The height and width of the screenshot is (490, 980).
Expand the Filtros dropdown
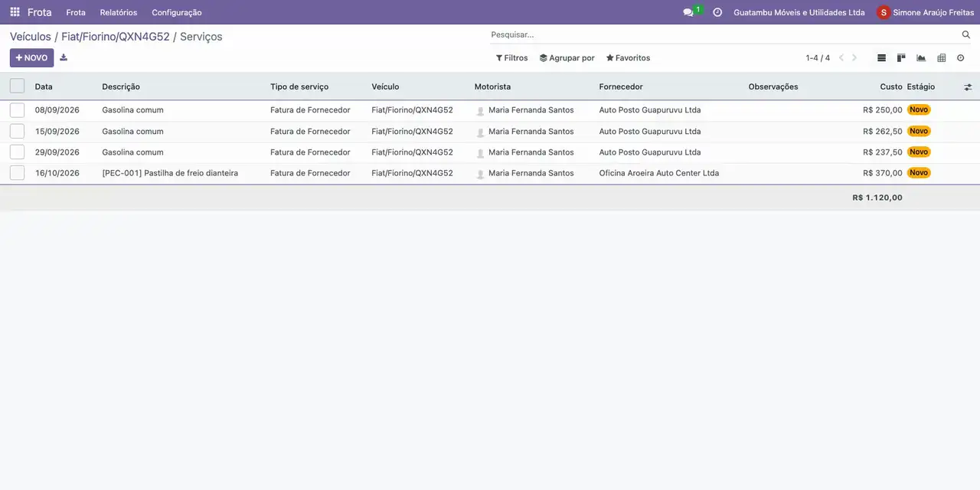coord(511,57)
